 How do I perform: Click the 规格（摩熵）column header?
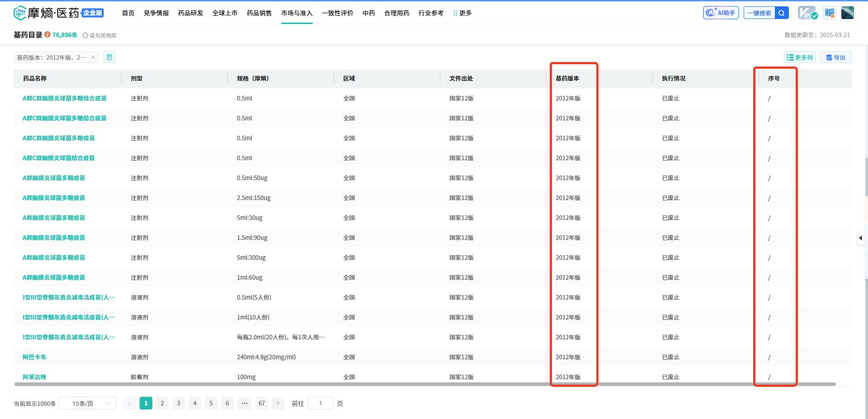pos(253,78)
